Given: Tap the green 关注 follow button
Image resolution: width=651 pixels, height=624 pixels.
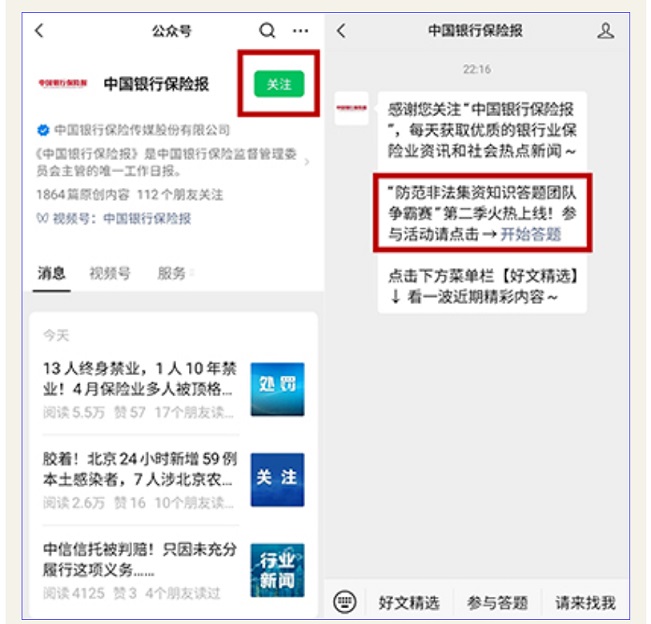Looking at the screenshot, I should click(279, 84).
